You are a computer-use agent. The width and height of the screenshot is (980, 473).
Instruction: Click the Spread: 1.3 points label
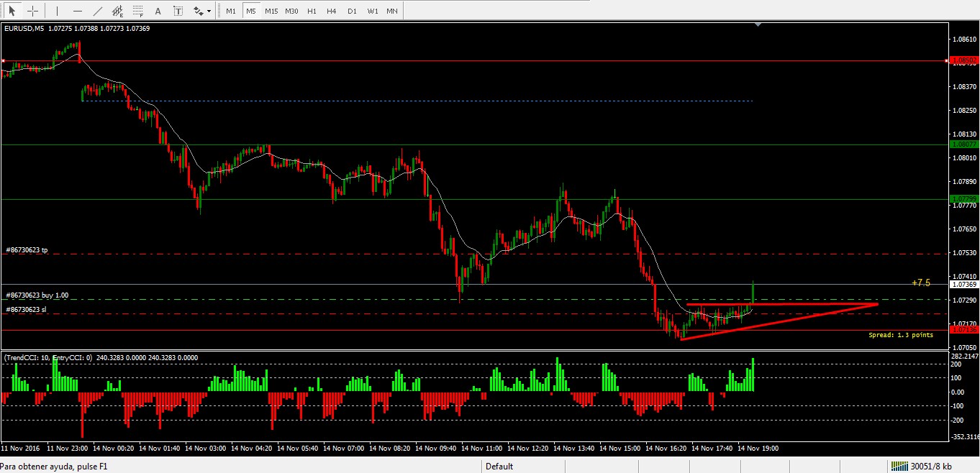tap(901, 335)
